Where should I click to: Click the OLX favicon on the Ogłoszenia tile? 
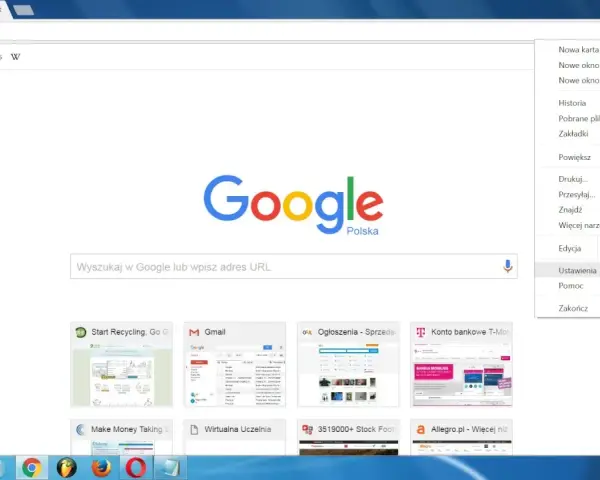click(307, 332)
